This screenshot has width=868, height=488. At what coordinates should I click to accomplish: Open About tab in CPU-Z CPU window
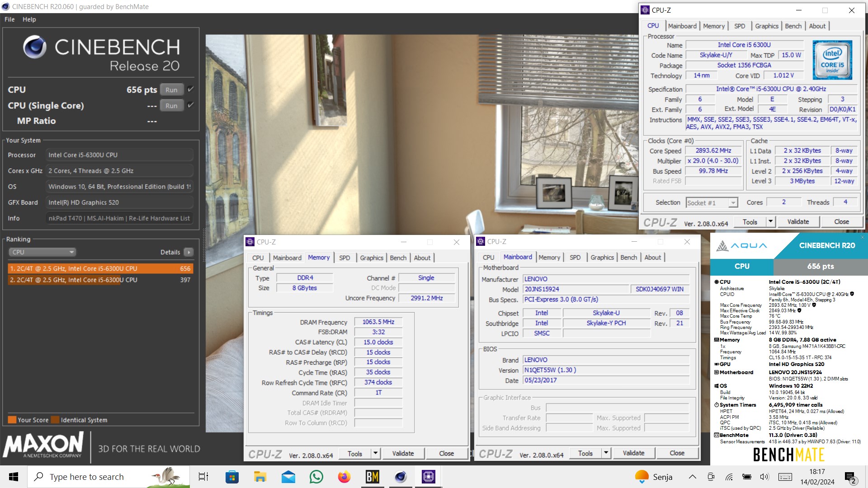tap(817, 26)
